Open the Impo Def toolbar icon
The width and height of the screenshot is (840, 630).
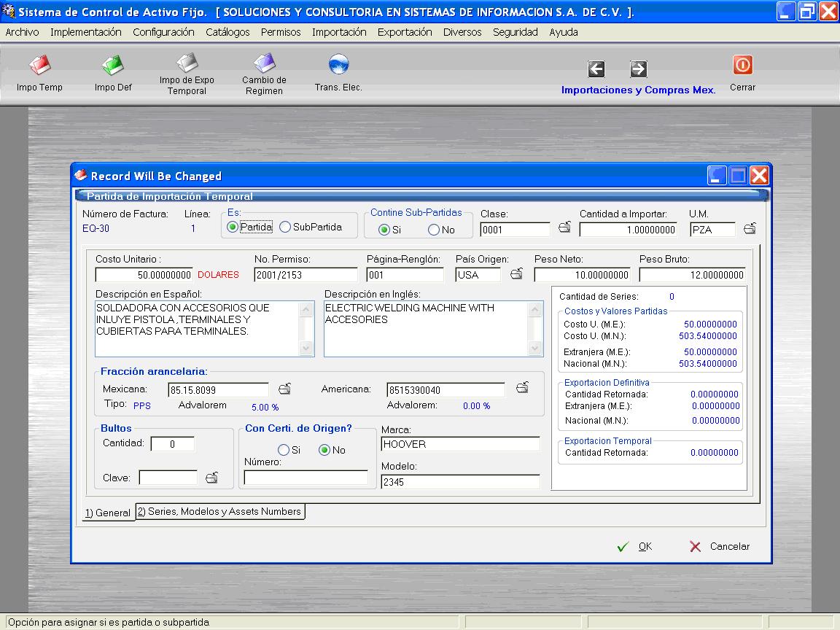[113, 66]
